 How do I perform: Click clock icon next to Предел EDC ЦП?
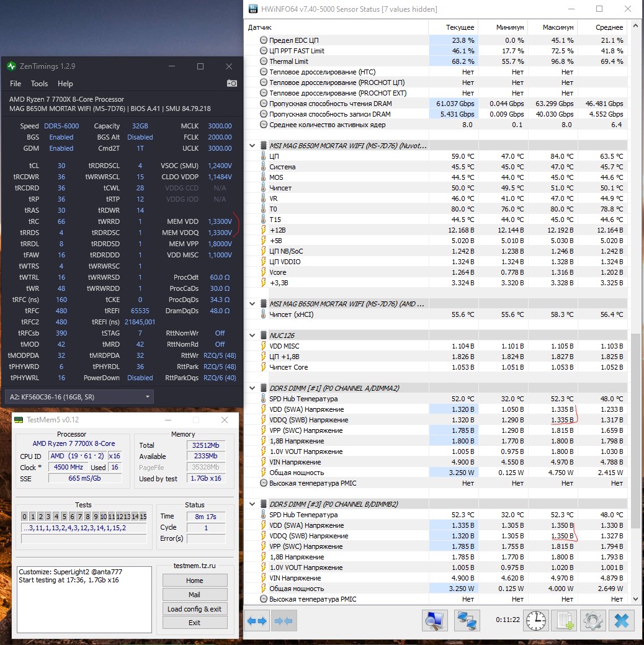pos(263,40)
